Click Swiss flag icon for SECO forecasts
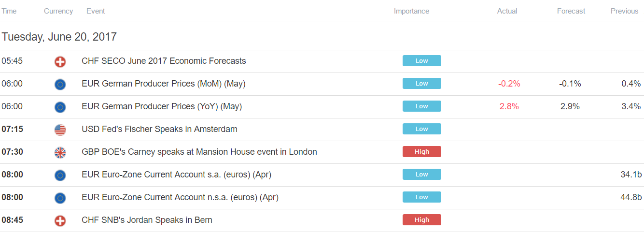 point(60,61)
